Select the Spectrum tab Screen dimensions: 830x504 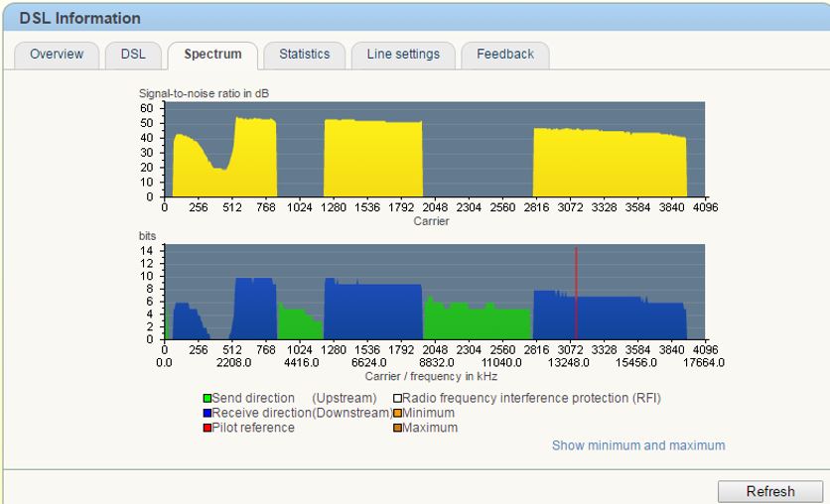pos(211,55)
